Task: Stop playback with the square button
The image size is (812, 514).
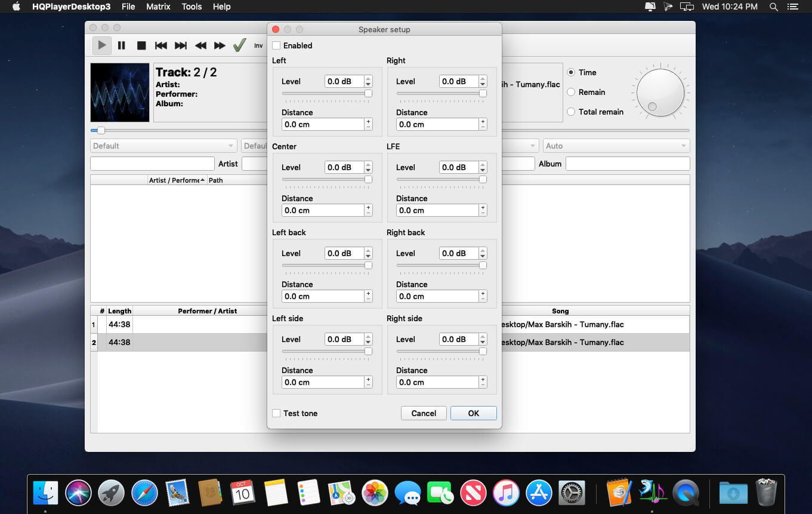Action: click(x=141, y=45)
